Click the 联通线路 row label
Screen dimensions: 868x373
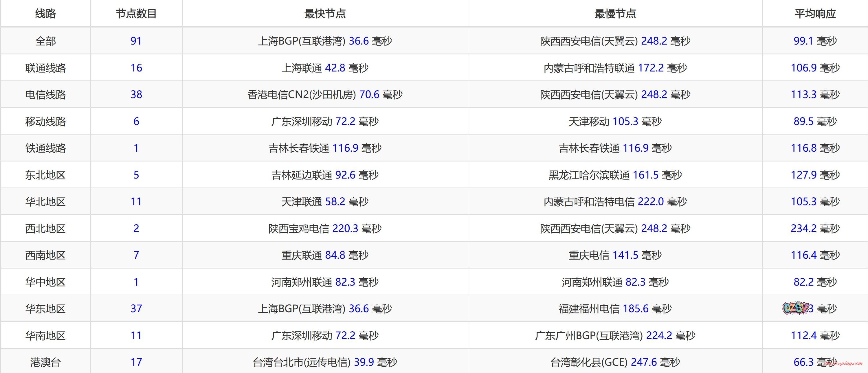pyautogui.click(x=45, y=68)
